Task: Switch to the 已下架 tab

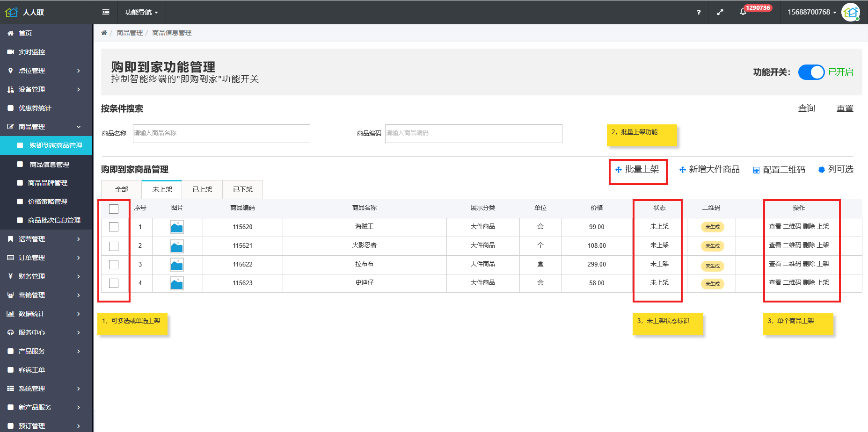Action: pyautogui.click(x=243, y=189)
